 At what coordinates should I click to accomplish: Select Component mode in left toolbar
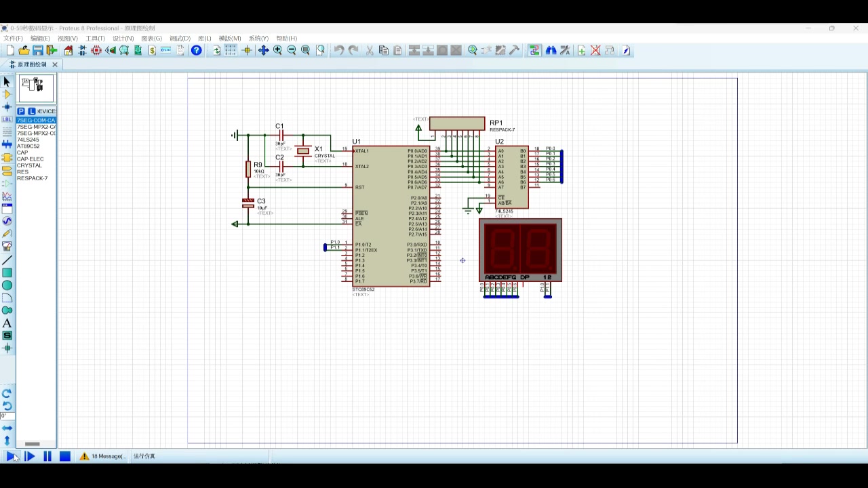pos(7,94)
